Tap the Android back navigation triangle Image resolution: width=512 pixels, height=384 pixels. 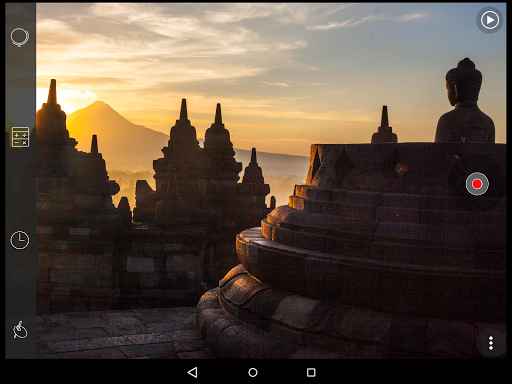point(192,372)
